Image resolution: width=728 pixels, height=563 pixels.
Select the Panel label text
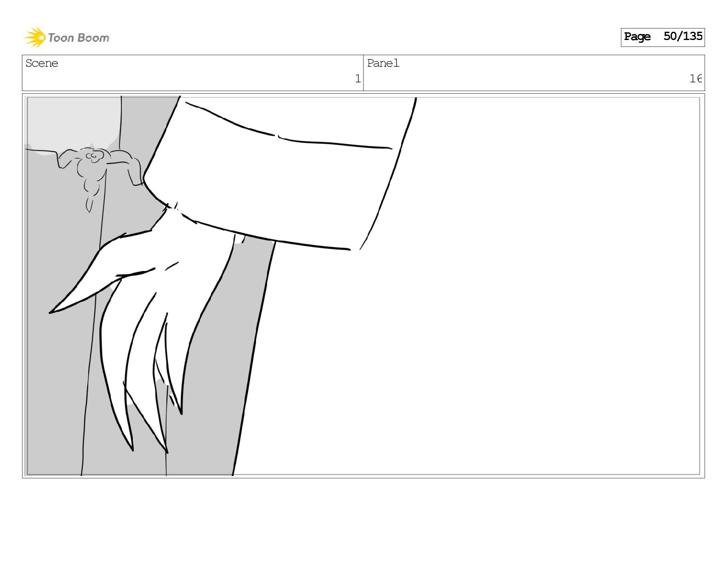(x=383, y=63)
